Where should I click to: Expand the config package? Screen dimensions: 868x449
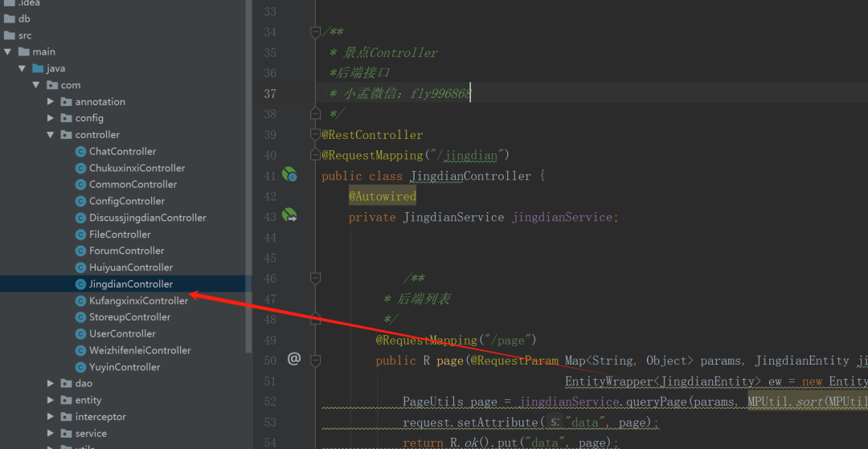[x=51, y=118]
